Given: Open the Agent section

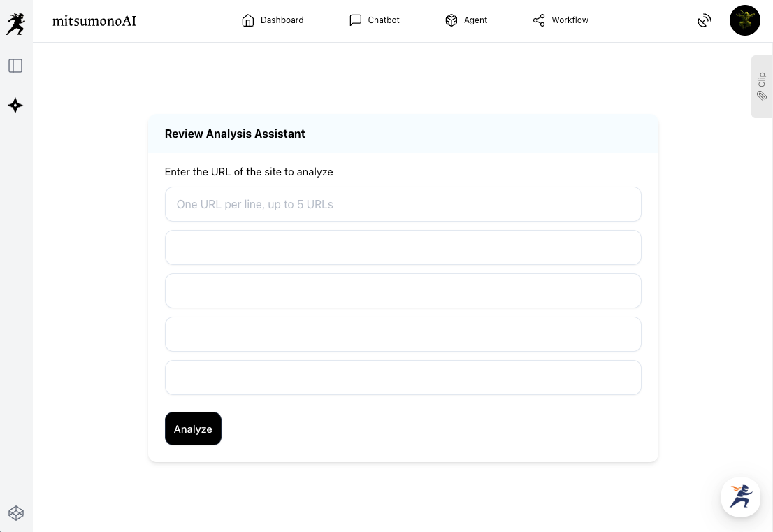Looking at the screenshot, I should [466, 20].
